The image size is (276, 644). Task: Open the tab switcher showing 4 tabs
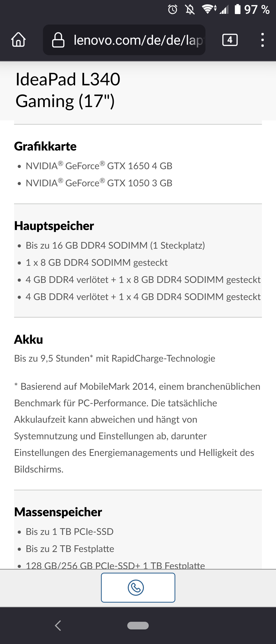pyautogui.click(x=230, y=40)
